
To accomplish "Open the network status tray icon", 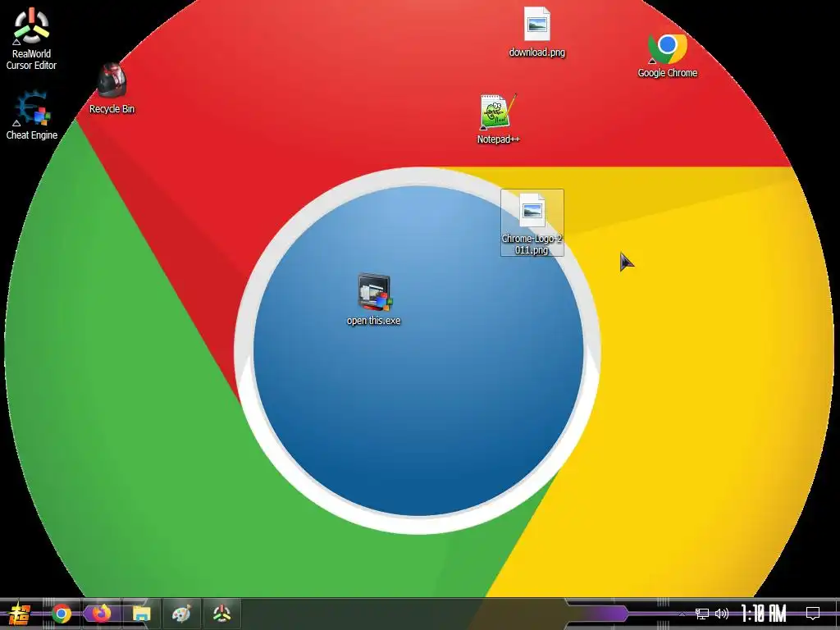I will pyautogui.click(x=702, y=614).
